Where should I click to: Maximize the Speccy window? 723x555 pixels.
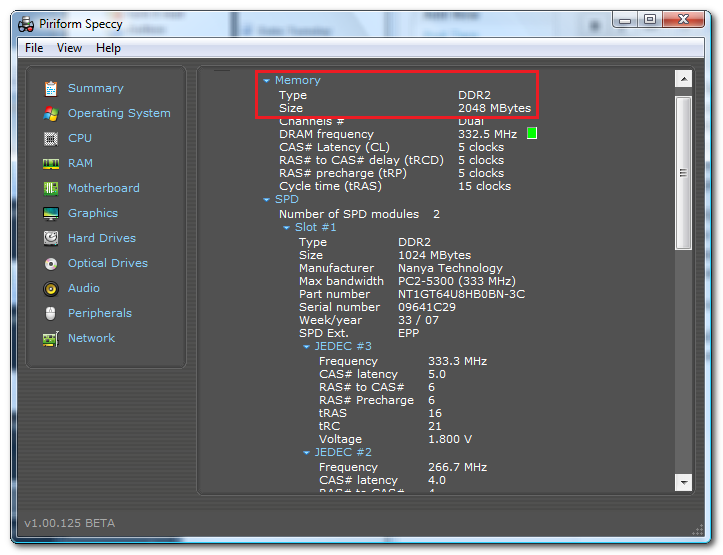pyautogui.click(x=650, y=19)
